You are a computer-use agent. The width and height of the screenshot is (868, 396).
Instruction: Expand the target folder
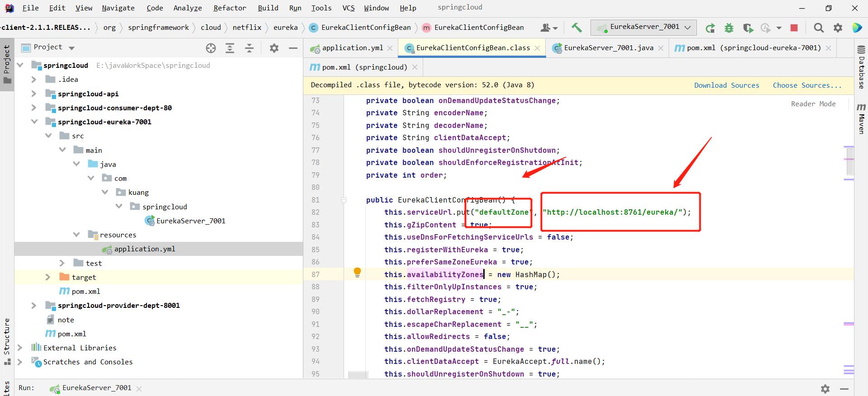point(48,277)
